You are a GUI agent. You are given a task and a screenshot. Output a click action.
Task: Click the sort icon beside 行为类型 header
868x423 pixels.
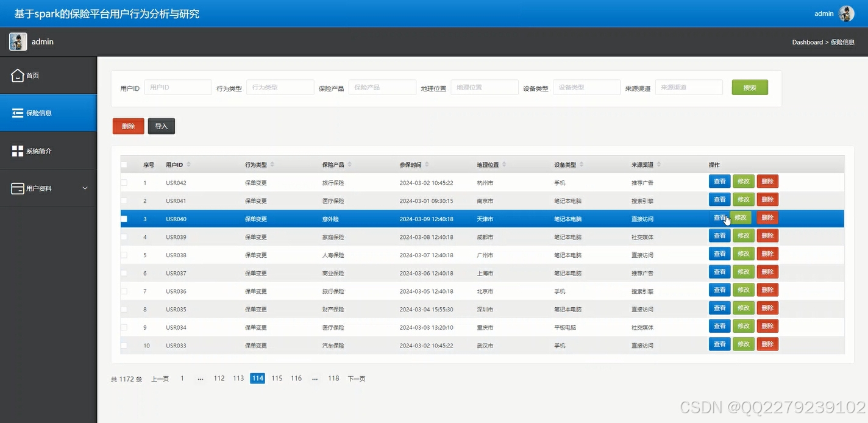272,164
